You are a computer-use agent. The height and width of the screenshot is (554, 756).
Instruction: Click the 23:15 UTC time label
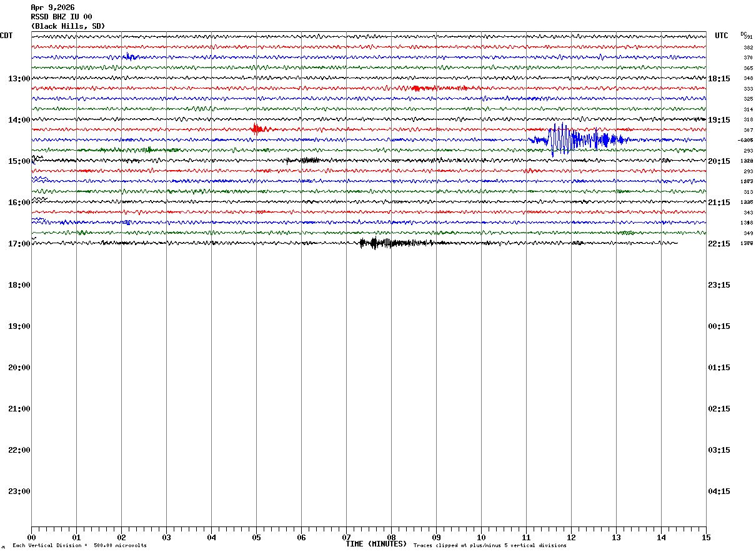(x=719, y=285)
